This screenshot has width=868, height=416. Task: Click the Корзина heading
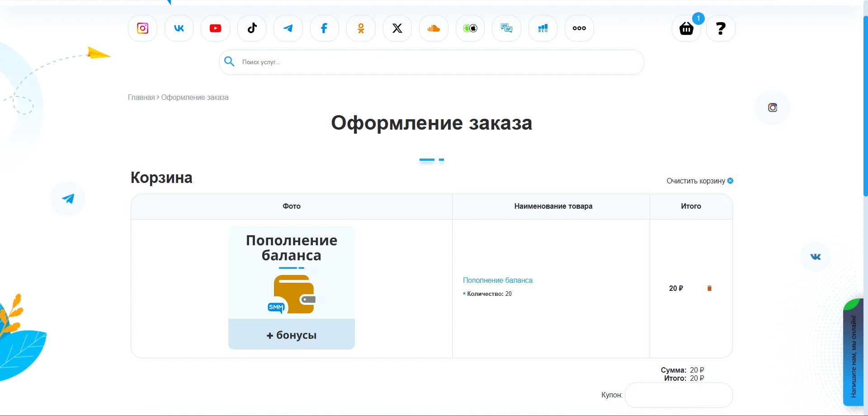tap(161, 178)
